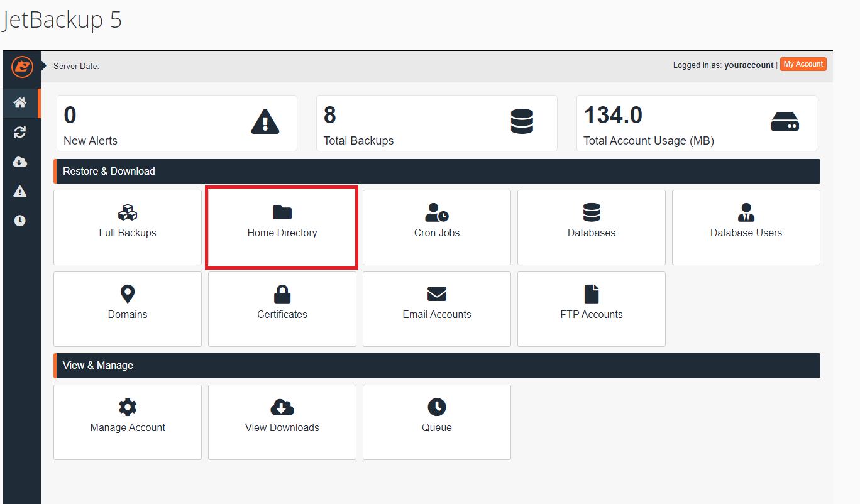The width and height of the screenshot is (860, 504).
Task: Open the alerts warning triangle sidebar icon
Action: click(20, 192)
